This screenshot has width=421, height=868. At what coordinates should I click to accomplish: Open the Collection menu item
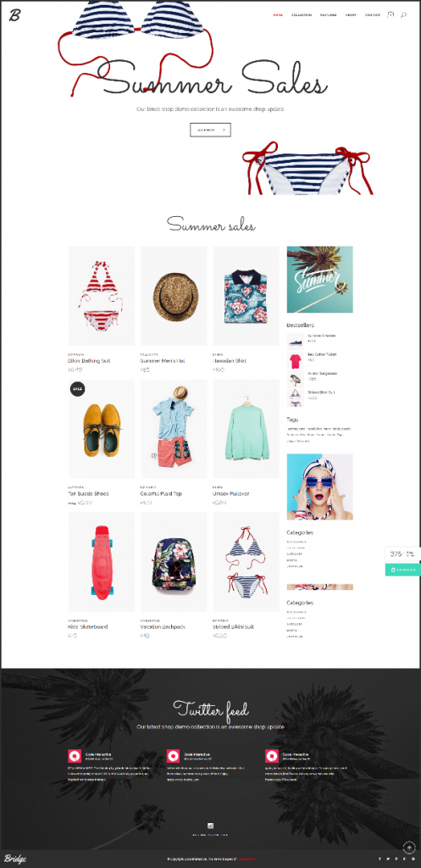click(x=302, y=15)
